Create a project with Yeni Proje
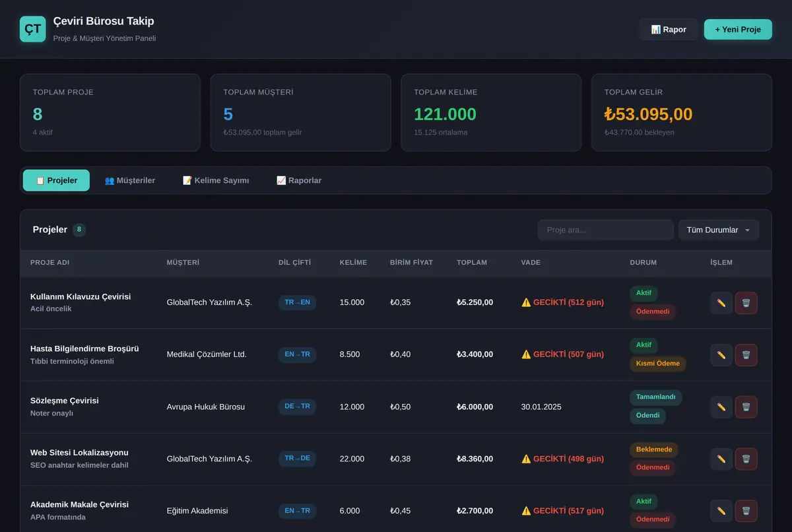This screenshot has height=532, width=792. pyautogui.click(x=738, y=29)
